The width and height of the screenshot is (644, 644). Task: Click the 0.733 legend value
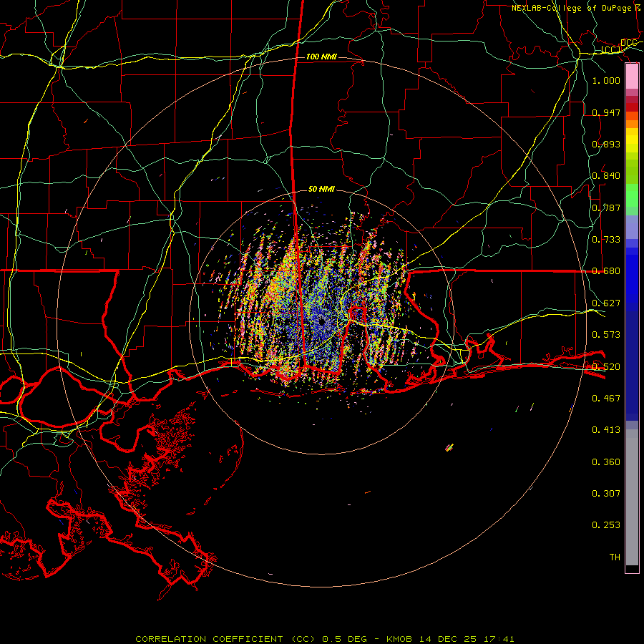[606, 239]
